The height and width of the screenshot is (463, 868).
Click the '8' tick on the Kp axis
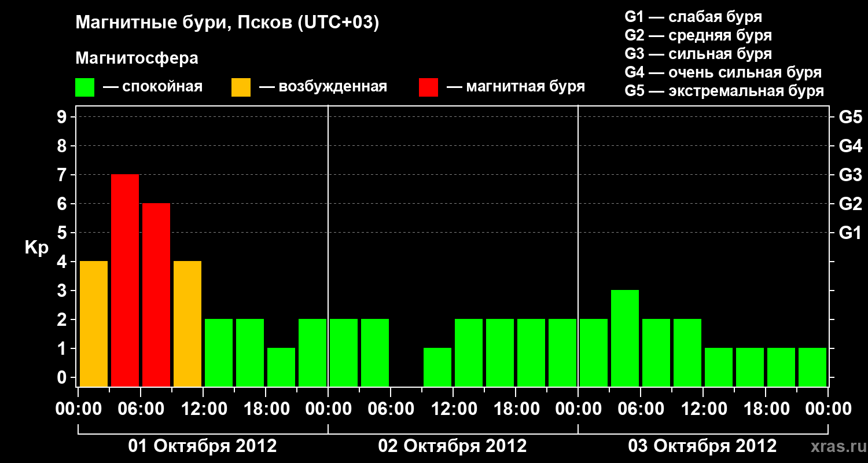coord(63,146)
